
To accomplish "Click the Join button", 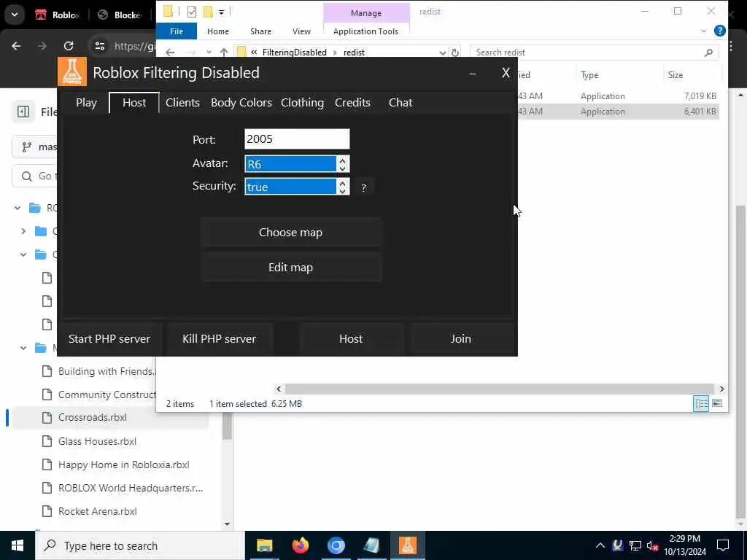I will [x=461, y=339].
